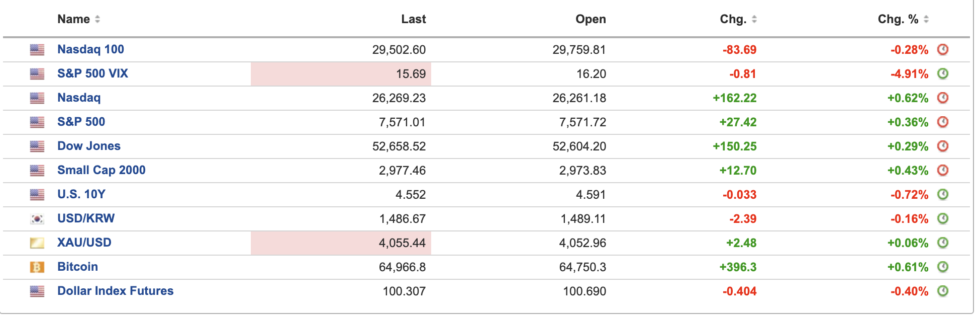Click the red clock icon for Dow Jones
980x315 pixels.
coord(943,146)
